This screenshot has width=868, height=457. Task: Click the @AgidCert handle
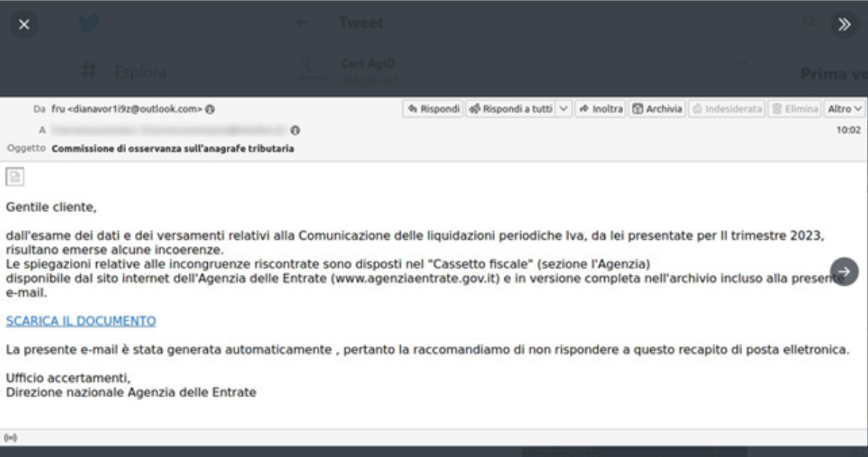pos(370,79)
